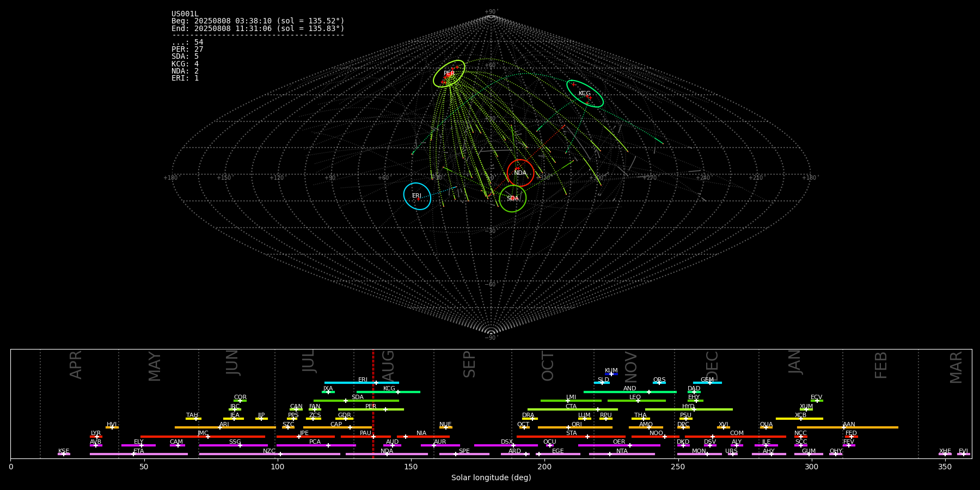
Task: Click the CTA shower bar in the timeline
Action: [573, 409]
